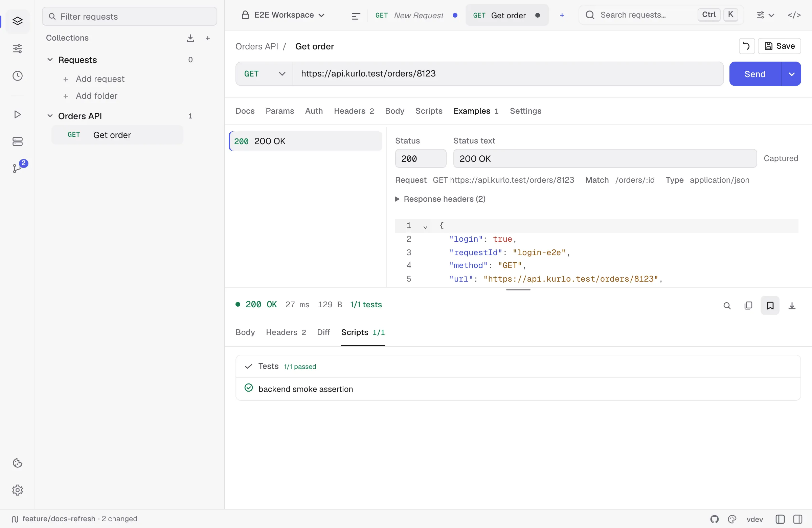Open the GET method dropdown
The height and width of the screenshot is (528, 812).
pyautogui.click(x=265, y=74)
